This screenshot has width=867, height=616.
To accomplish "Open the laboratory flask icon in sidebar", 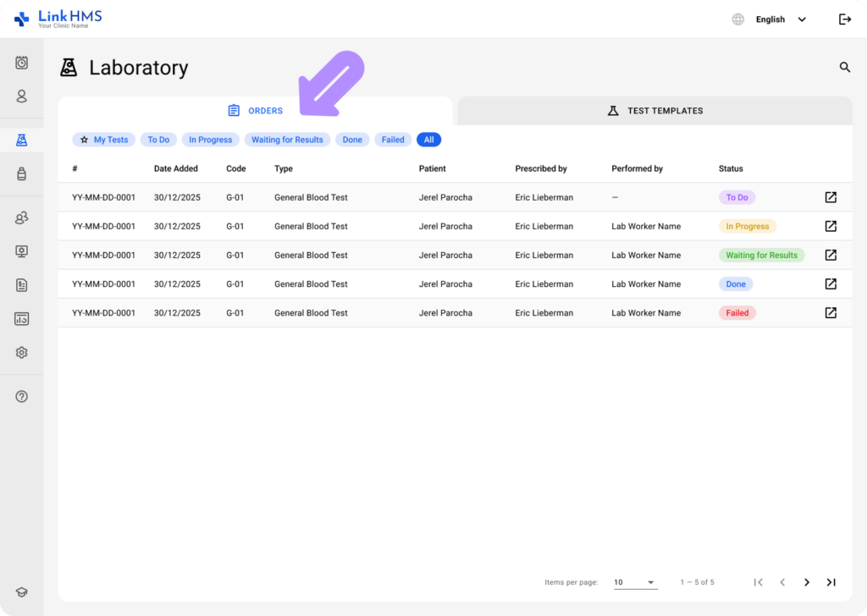I will pyautogui.click(x=22, y=140).
